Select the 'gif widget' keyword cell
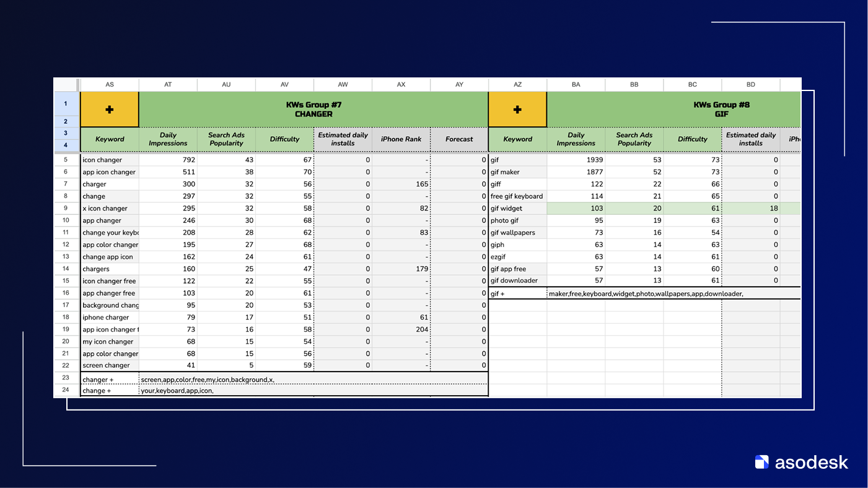This screenshot has width=868, height=488. (x=517, y=209)
